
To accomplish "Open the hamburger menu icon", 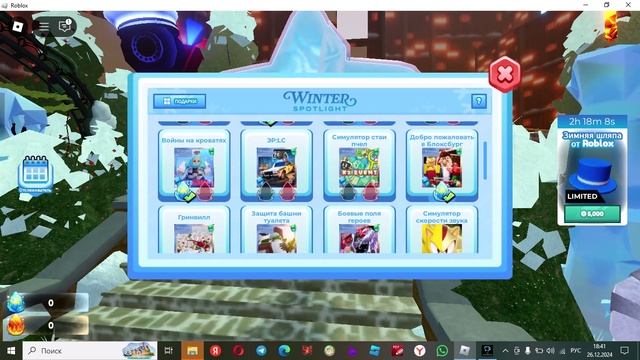I will pyautogui.click(x=44, y=27).
